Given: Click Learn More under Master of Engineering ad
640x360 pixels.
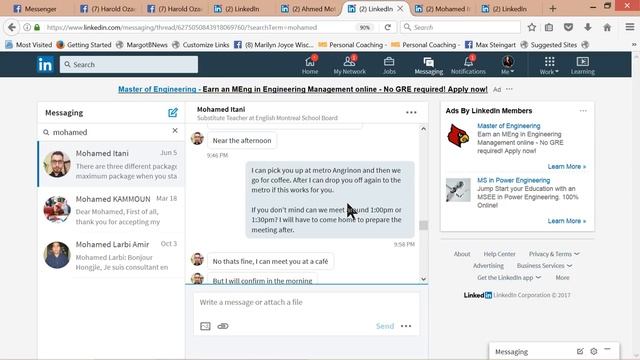Looking at the screenshot, I should (x=567, y=167).
